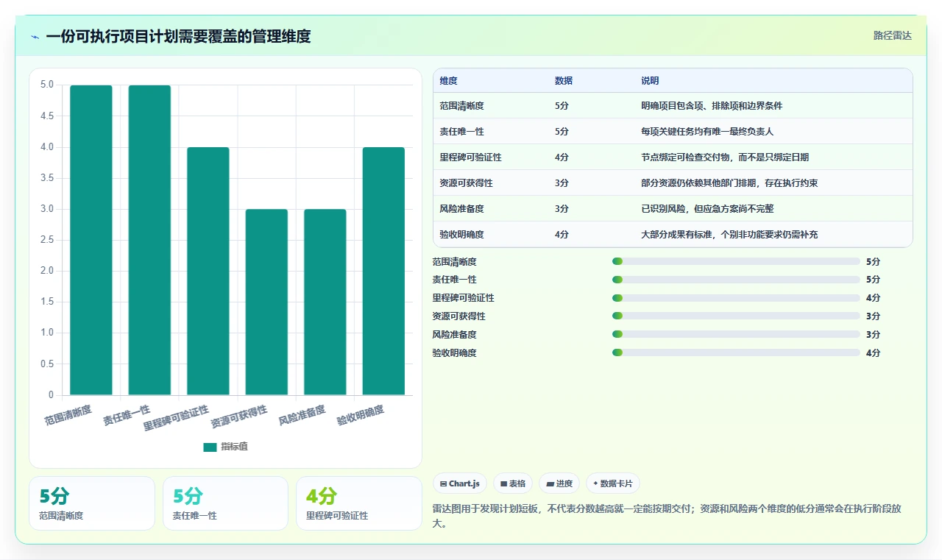Image resolution: width=942 pixels, height=560 pixels.
Task: Click the title 一份可执行项目计划需要覆盖的管理维度
Action: (x=178, y=37)
